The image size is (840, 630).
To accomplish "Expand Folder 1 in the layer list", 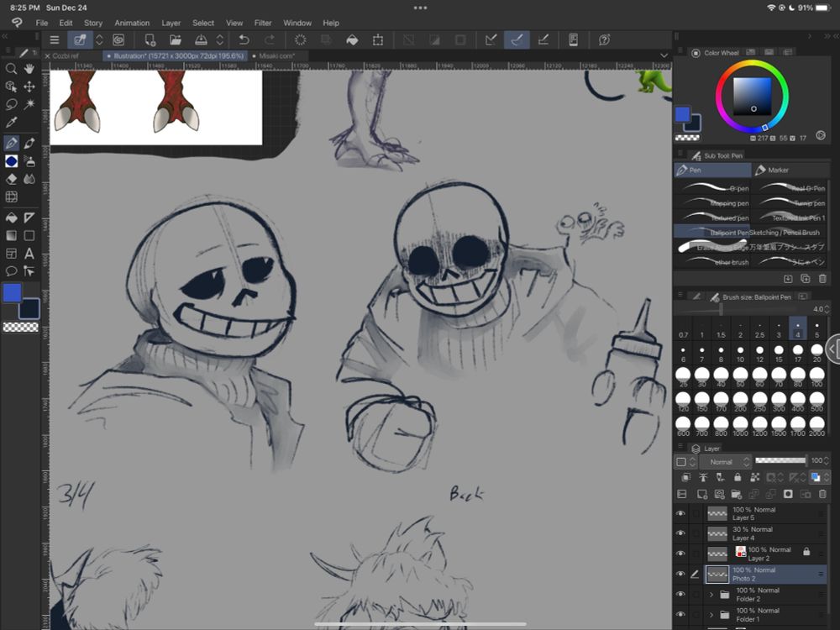I will pos(711,615).
